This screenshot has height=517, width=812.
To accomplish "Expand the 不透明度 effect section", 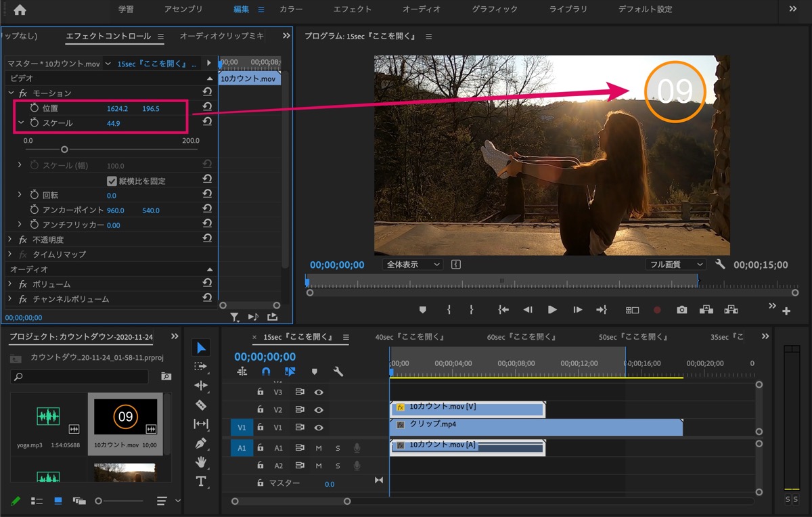I will click(10, 240).
